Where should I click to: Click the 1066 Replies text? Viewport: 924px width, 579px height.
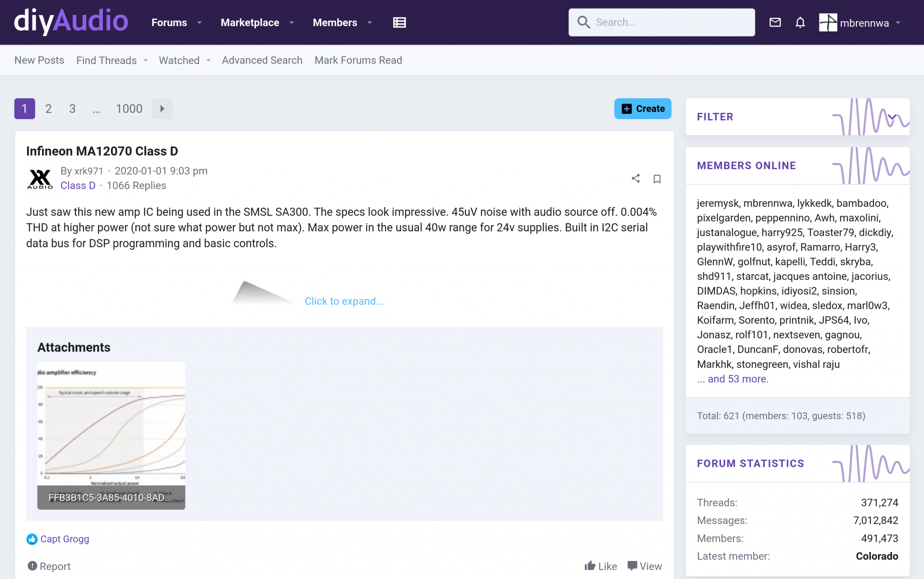click(136, 185)
